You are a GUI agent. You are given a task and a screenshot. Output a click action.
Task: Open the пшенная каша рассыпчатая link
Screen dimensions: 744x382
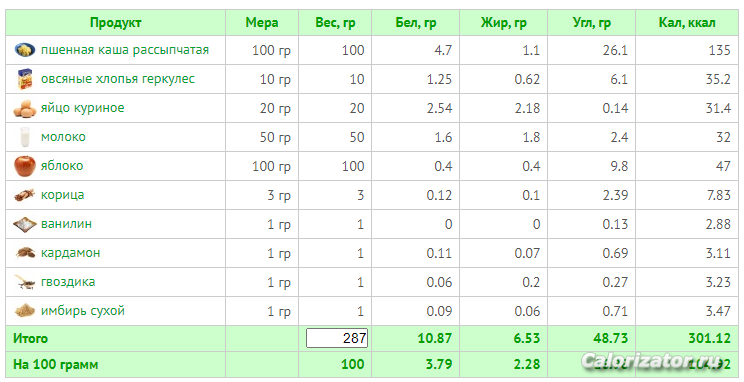coord(125,50)
